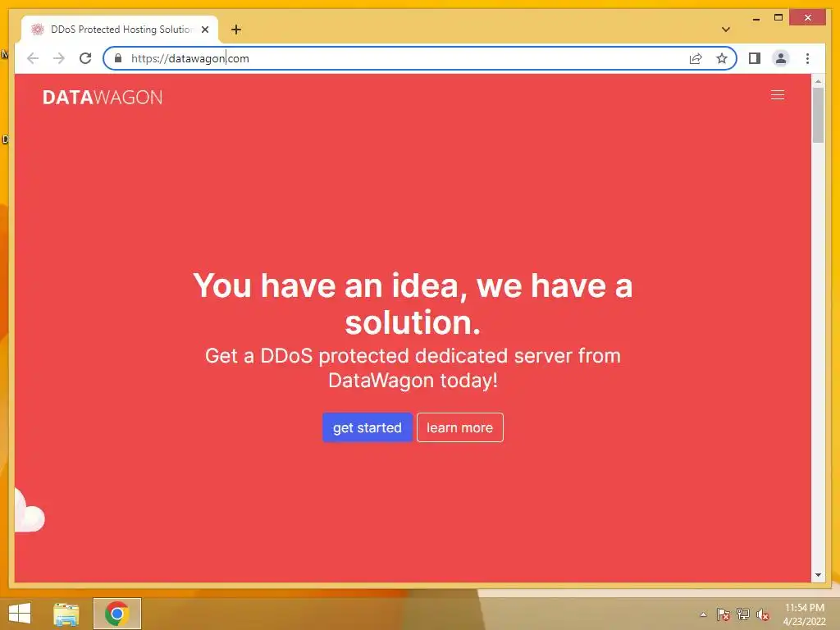Open the Chrome side panel icon
The height and width of the screenshot is (630, 840).
coord(755,58)
